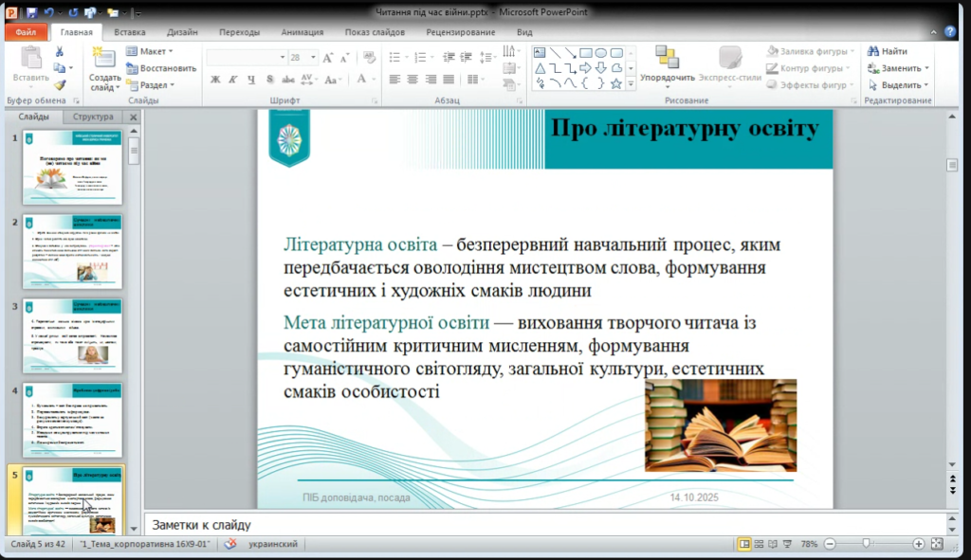Screen dimensions: 971x560
Task: Switch to the Структура pane tab
Action: pyautogui.click(x=93, y=117)
